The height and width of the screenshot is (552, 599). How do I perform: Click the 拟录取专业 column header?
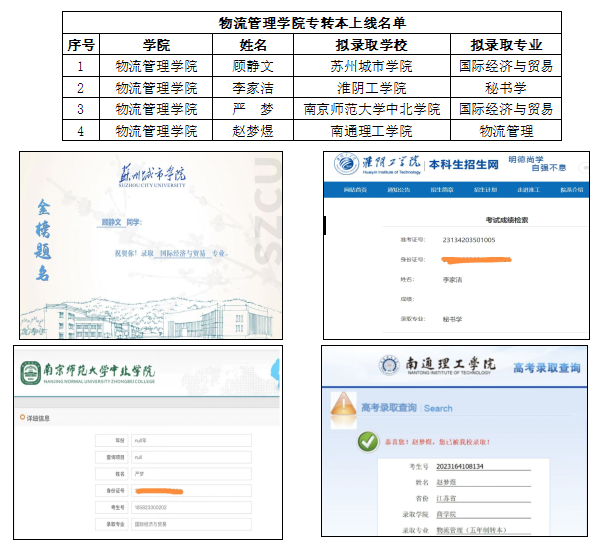506,45
